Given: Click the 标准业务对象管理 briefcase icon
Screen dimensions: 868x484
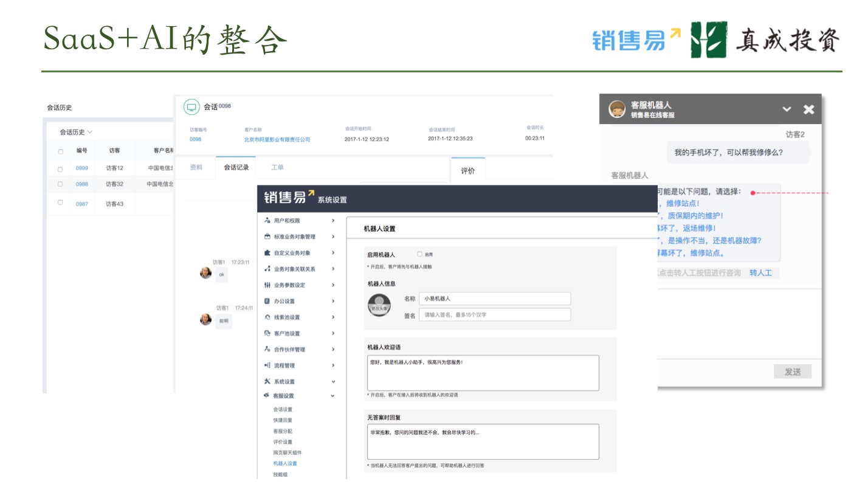Looking at the screenshot, I should tap(267, 237).
